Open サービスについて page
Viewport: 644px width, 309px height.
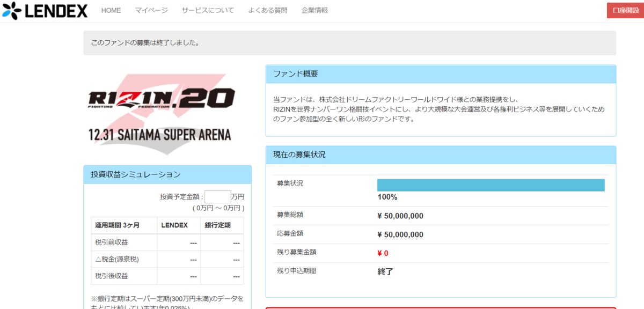[208, 10]
